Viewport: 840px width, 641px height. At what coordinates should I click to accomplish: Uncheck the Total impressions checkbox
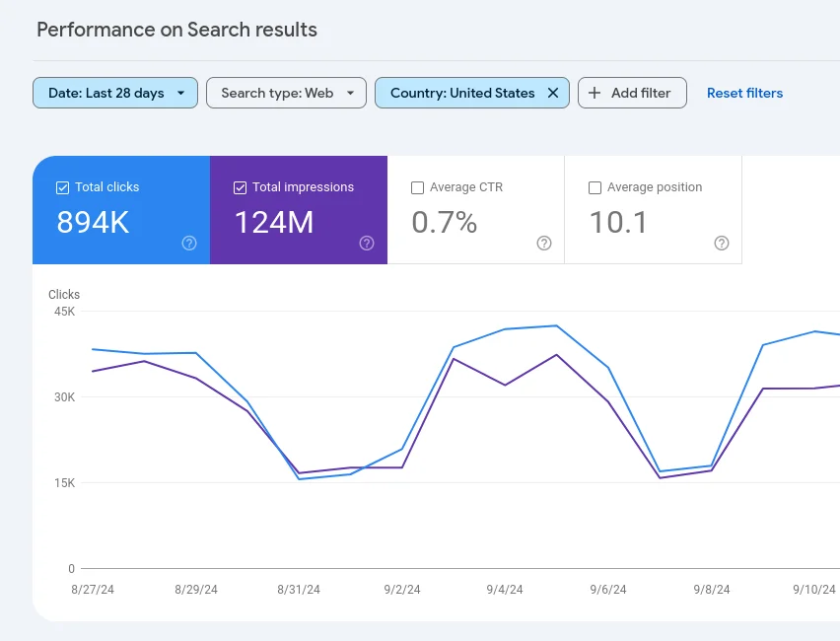coord(241,187)
